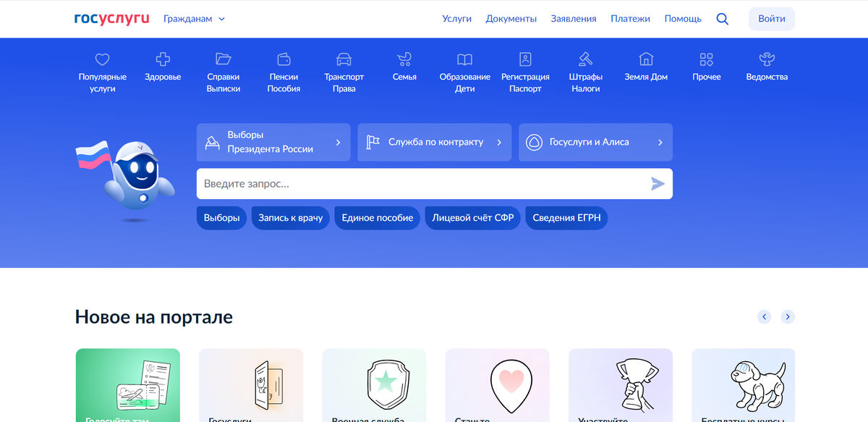
Task: Open the robot dog courses card
Action: [x=744, y=385]
